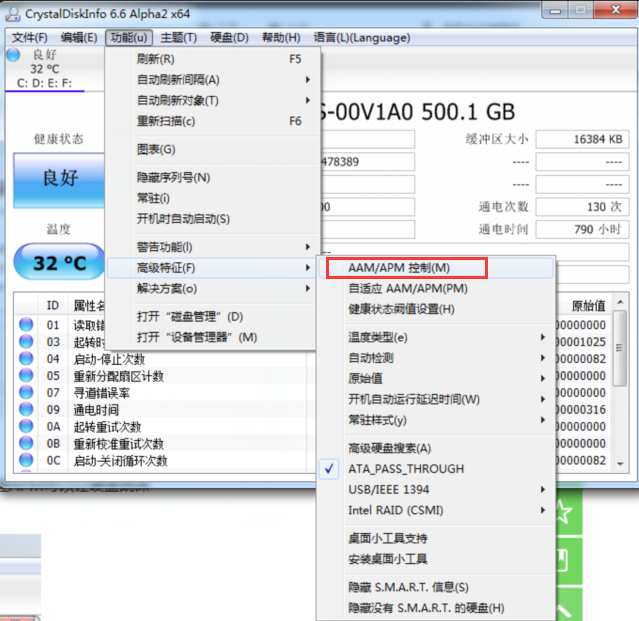Open the 主题(T) menu
Viewport: 639px width, 621px height.
(178, 38)
